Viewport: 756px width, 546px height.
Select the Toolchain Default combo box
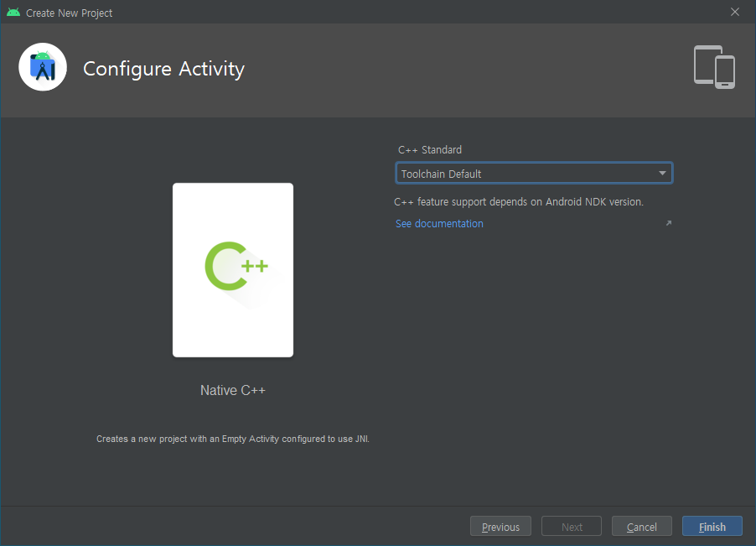tap(534, 173)
